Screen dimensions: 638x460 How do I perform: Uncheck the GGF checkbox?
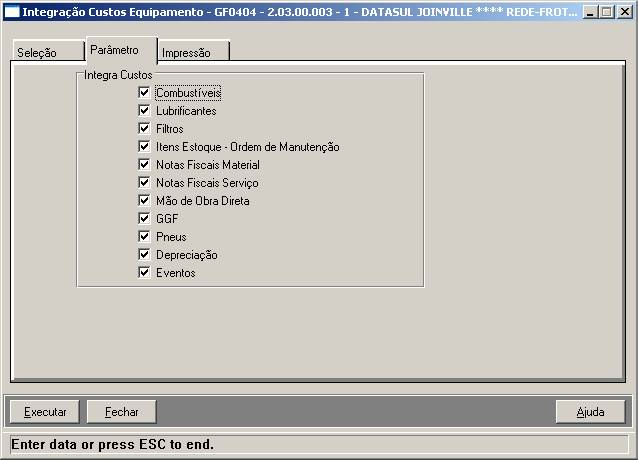(x=144, y=218)
